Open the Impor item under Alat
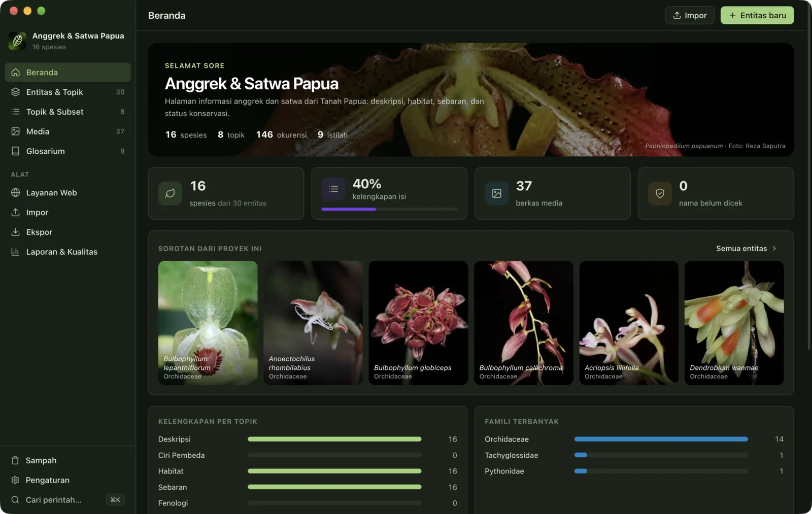Viewport: 812px width, 514px height. click(67, 213)
